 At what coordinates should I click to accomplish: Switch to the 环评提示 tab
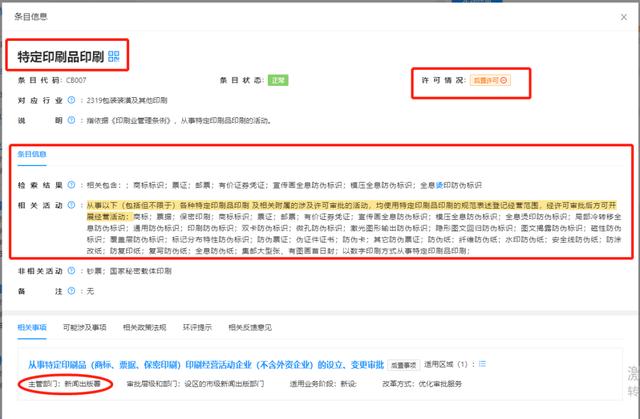pos(197,327)
